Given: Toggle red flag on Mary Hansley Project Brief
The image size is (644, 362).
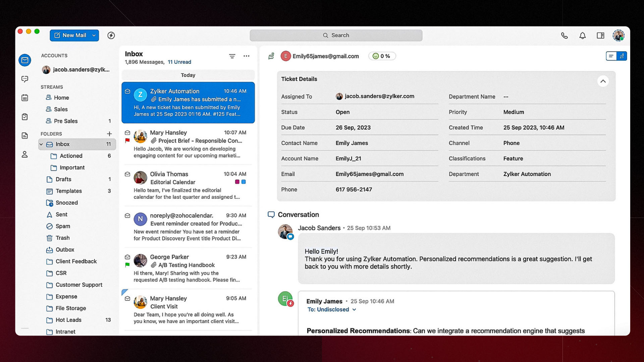Looking at the screenshot, I should coord(127,141).
